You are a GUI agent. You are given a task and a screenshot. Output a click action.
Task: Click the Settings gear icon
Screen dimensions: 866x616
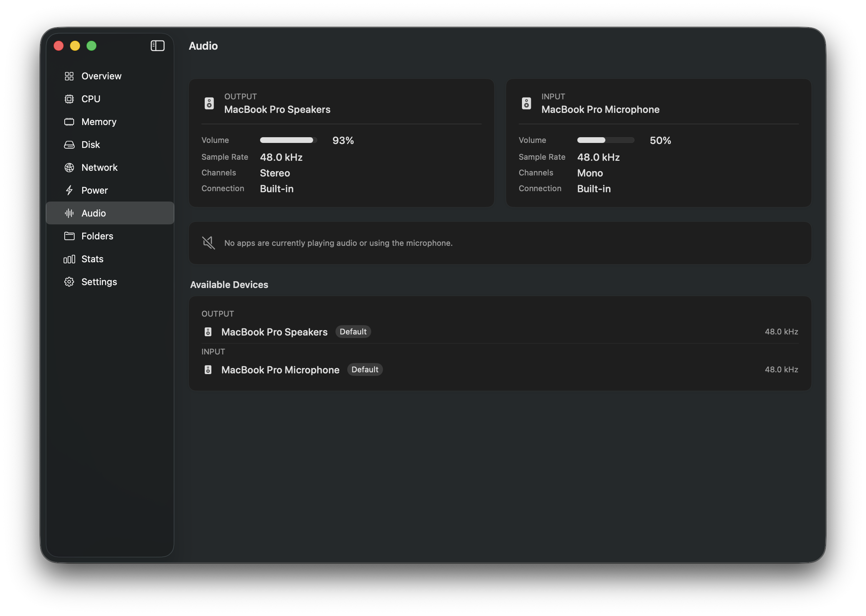click(x=69, y=282)
